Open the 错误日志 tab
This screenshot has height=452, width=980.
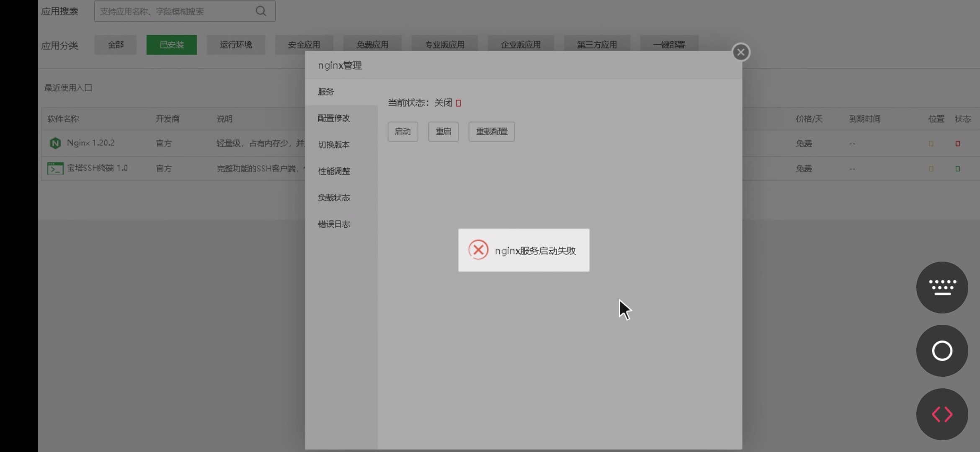tap(341, 224)
